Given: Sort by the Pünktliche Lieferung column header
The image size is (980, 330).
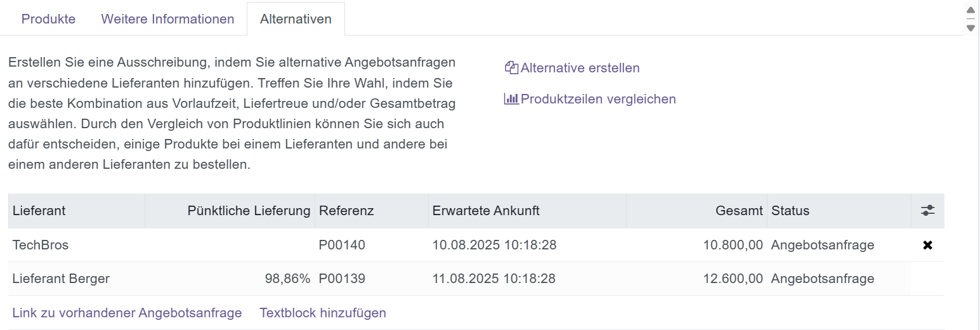Looking at the screenshot, I should pos(249,211).
